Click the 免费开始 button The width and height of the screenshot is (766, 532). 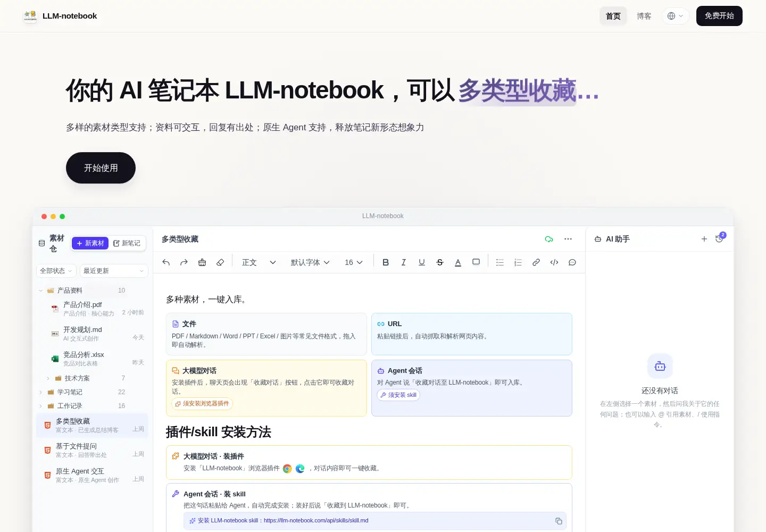point(720,16)
